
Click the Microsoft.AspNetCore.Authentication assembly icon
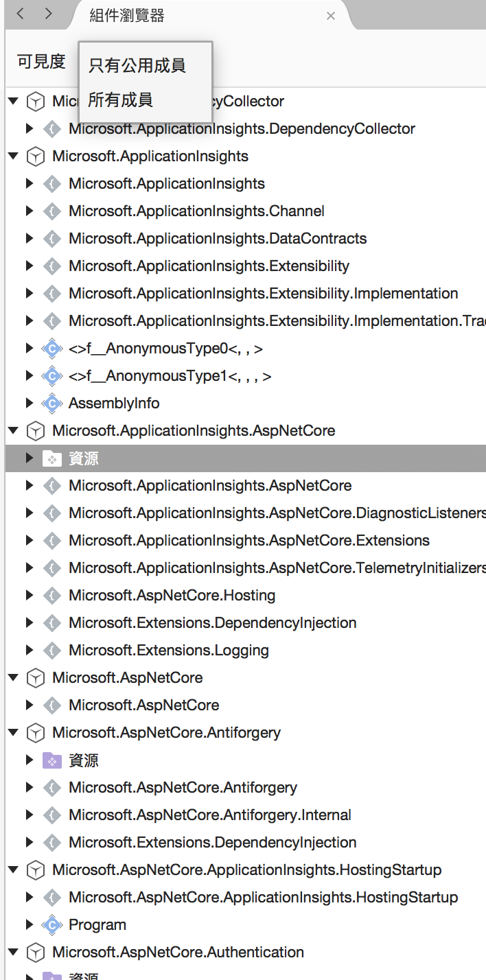pyautogui.click(x=34, y=953)
